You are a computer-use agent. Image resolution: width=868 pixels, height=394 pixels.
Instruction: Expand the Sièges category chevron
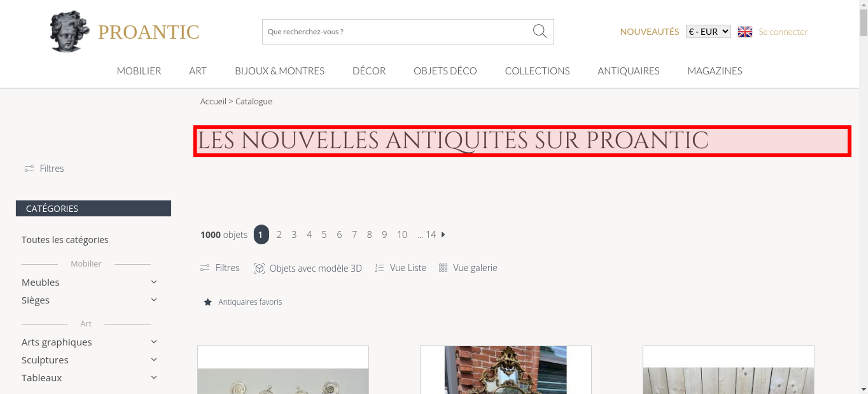(154, 300)
